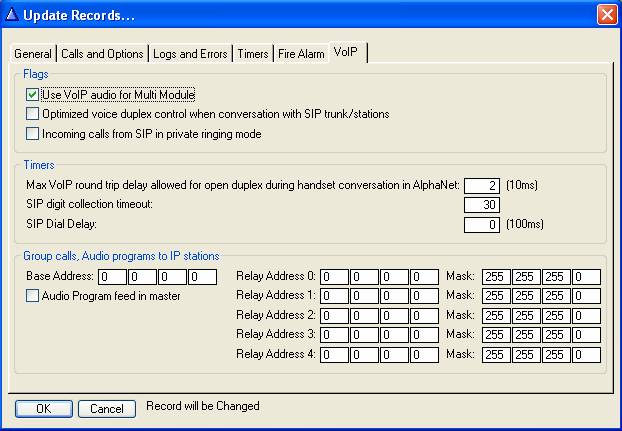Open the Fire Alarm tab
622x431 pixels.
[x=301, y=54]
